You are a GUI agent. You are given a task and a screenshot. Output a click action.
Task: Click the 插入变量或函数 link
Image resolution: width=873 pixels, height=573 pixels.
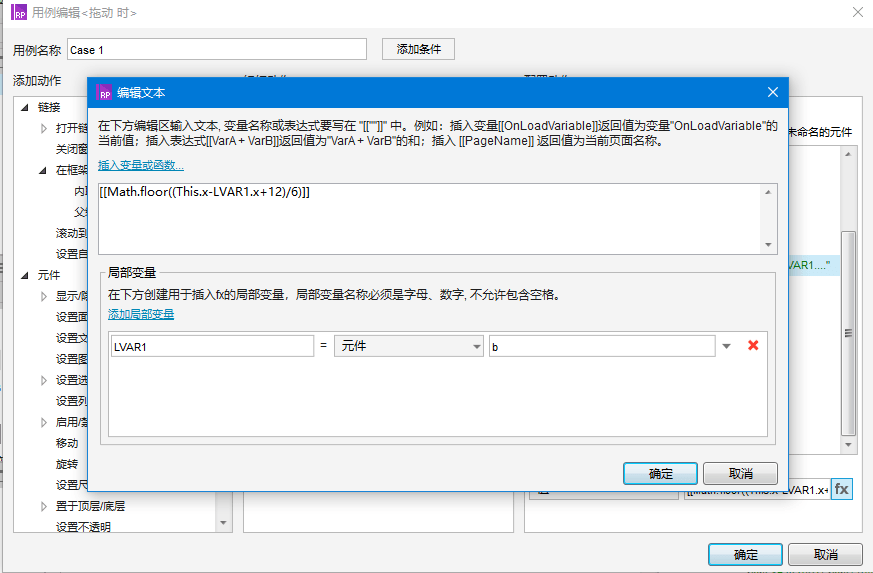coord(141,165)
